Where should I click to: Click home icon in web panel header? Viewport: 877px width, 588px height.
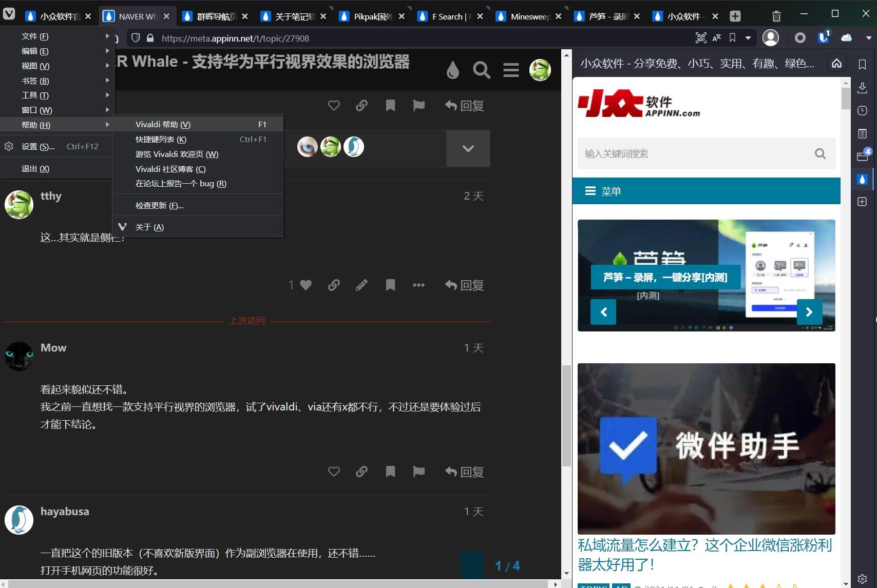[836, 63]
